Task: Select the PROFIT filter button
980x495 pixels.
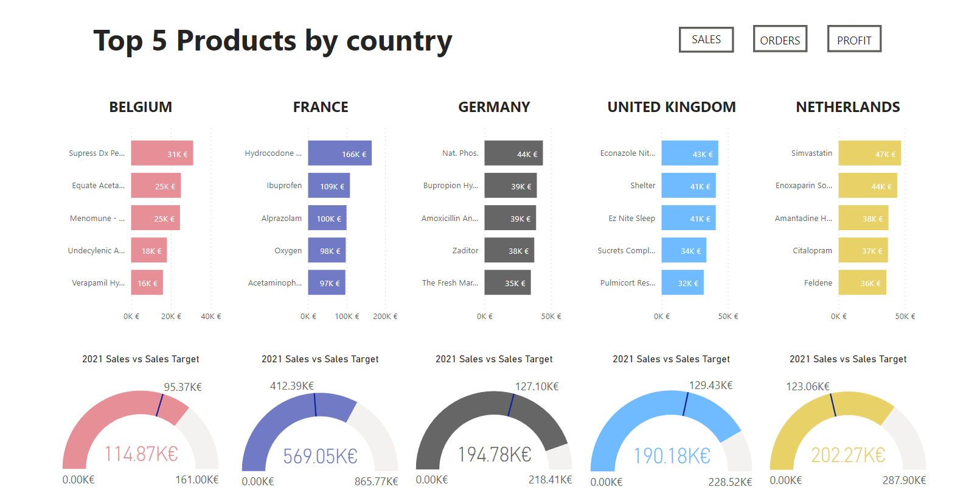Action: pos(853,38)
